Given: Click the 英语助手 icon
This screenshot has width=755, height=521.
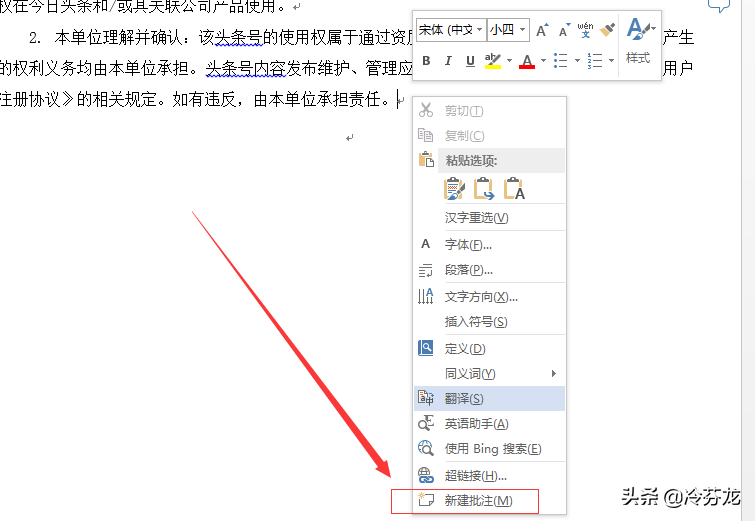Looking at the screenshot, I should [426, 423].
